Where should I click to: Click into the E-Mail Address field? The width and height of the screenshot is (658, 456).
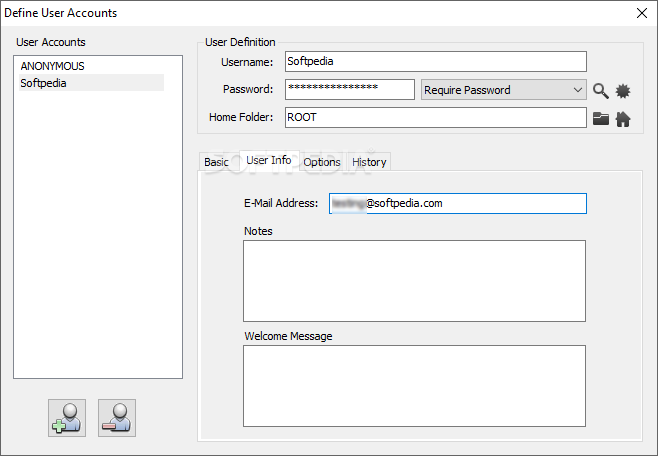pos(458,203)
